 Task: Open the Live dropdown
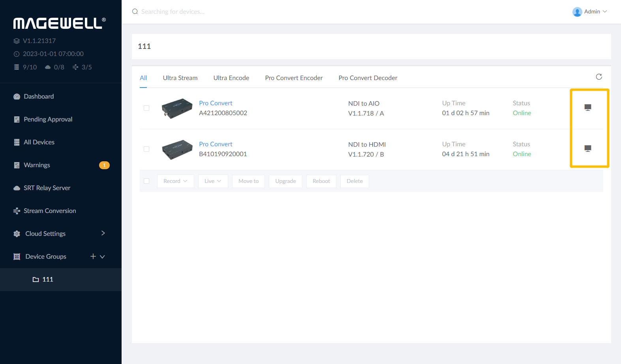213,181
